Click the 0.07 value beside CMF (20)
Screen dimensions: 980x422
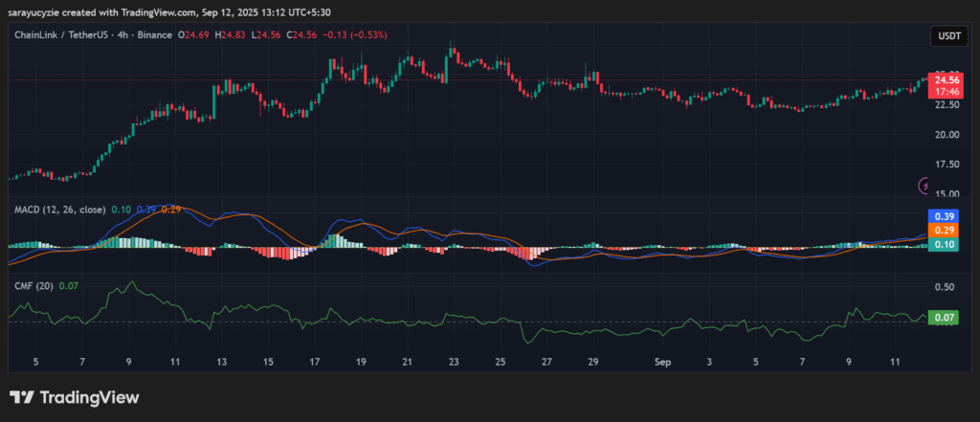tap(67, 286)
